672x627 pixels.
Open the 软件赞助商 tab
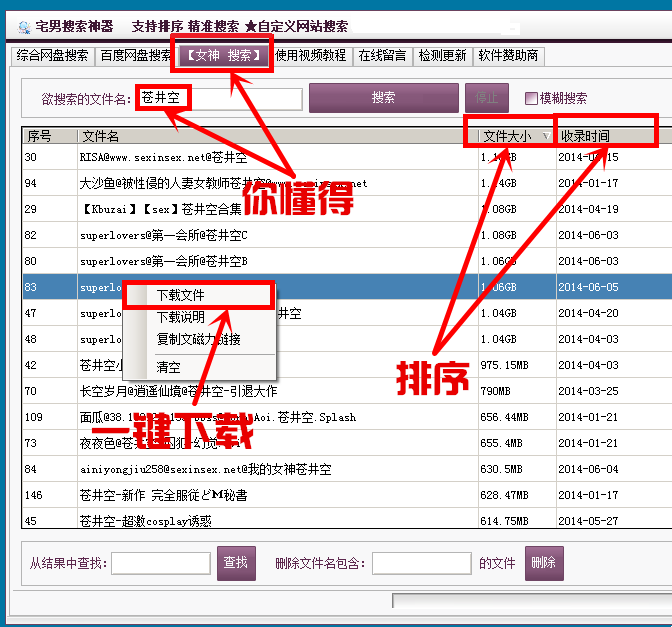click(508, 56)
